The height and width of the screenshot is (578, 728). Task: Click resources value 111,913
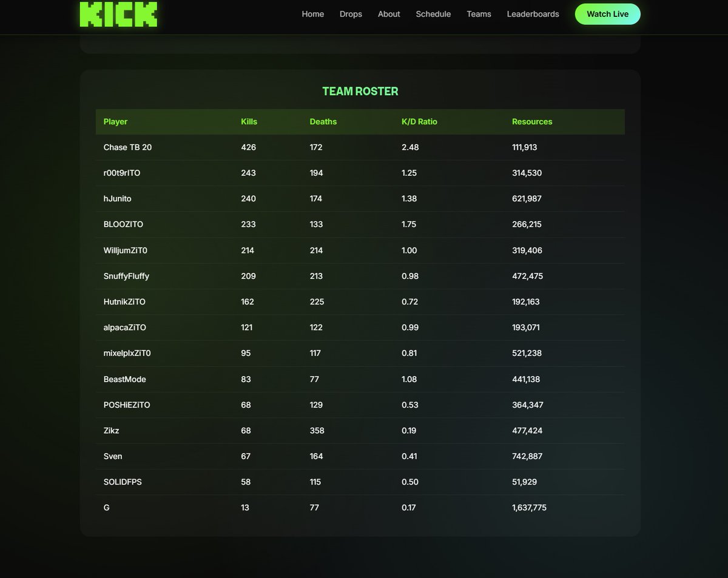(524, 147)
